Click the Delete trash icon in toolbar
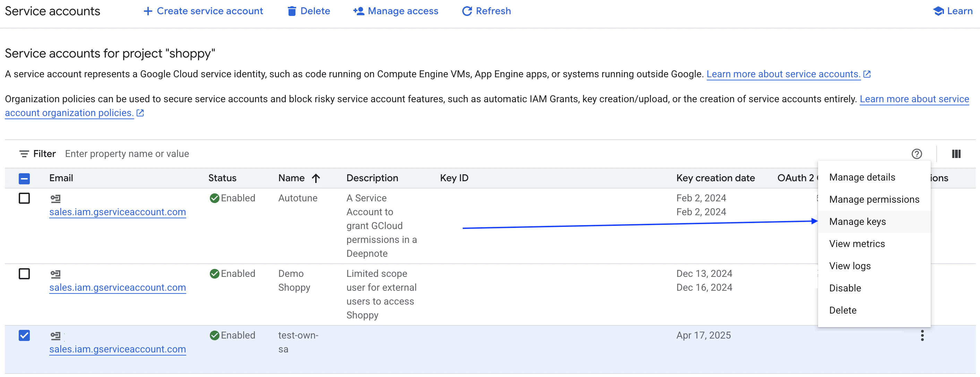Viewport: 980px width, 377px height. click(x=292, y=11)
